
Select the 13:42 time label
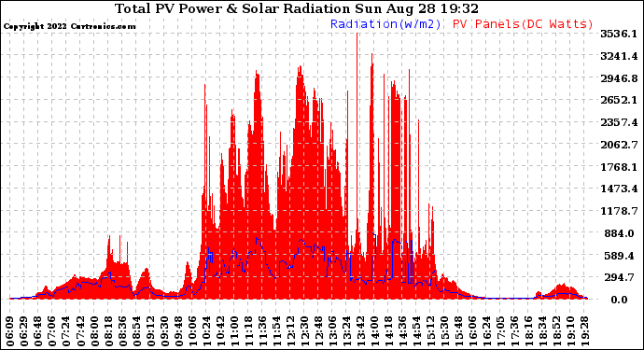point(360,331)
